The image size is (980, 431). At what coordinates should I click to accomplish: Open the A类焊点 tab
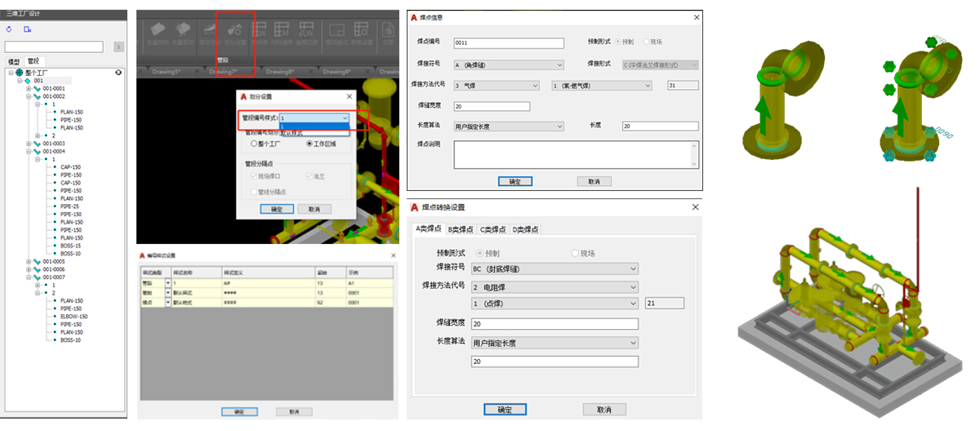pos(429,229)
